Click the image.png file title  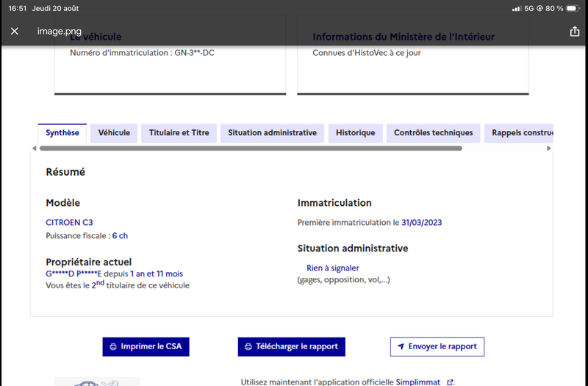coord(60,31)
